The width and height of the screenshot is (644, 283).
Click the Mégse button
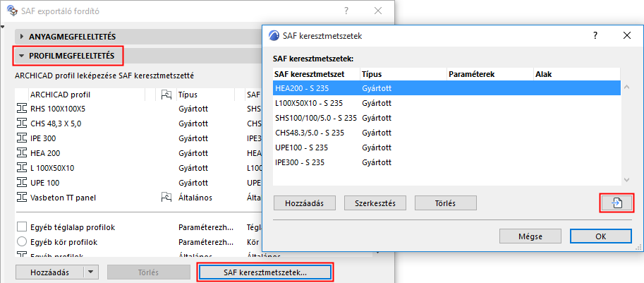[x=530, y=236]
